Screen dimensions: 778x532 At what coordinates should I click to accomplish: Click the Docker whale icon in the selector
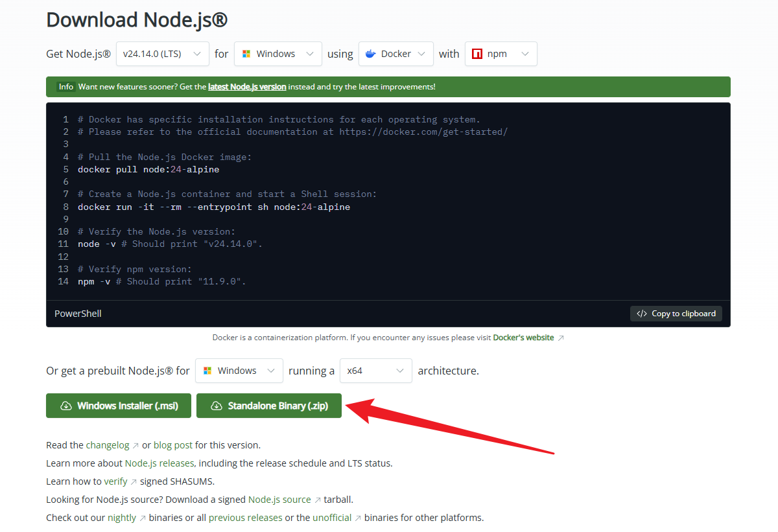(x=371, y=54)
